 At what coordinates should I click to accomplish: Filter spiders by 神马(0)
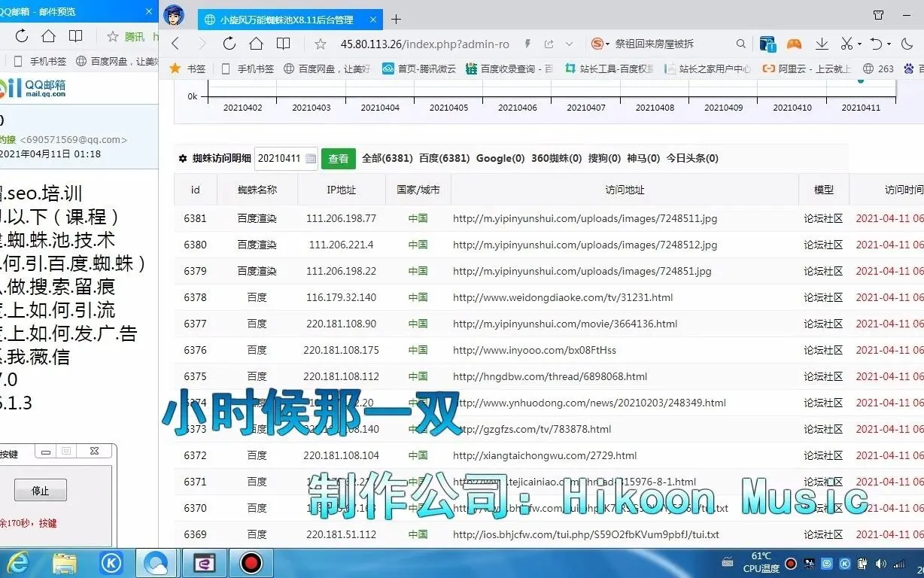(x=643, y=159)
